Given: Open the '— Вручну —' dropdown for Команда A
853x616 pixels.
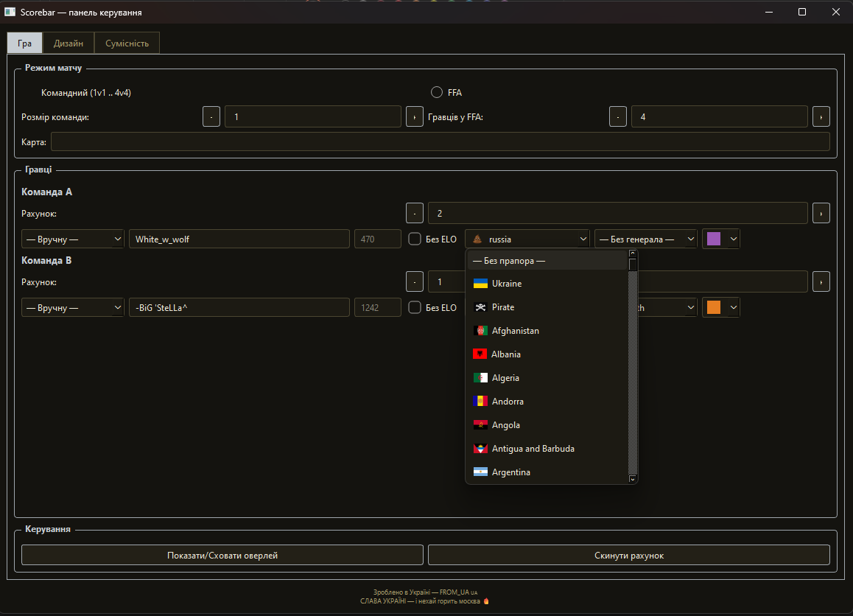Looking at the screenshot, I should (x=73, y=239).
